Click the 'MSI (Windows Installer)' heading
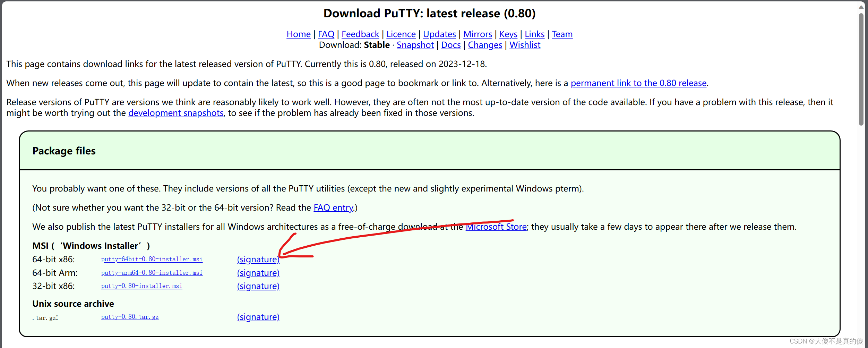The width and height of the screenshot is (868, 348). (91, 246)
